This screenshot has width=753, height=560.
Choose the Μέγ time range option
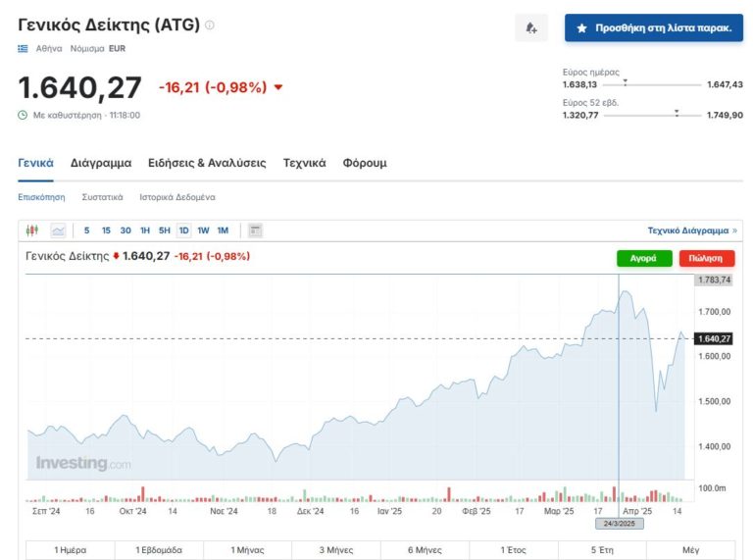(691, 550)
